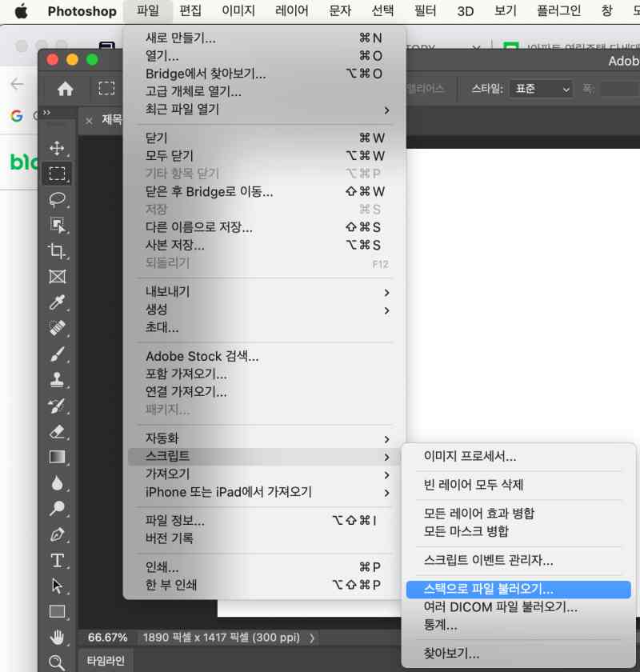The height and width of the screenshot is (672, 640).
Task: Select the Clone Stamp tool
Action: point(57,380)
